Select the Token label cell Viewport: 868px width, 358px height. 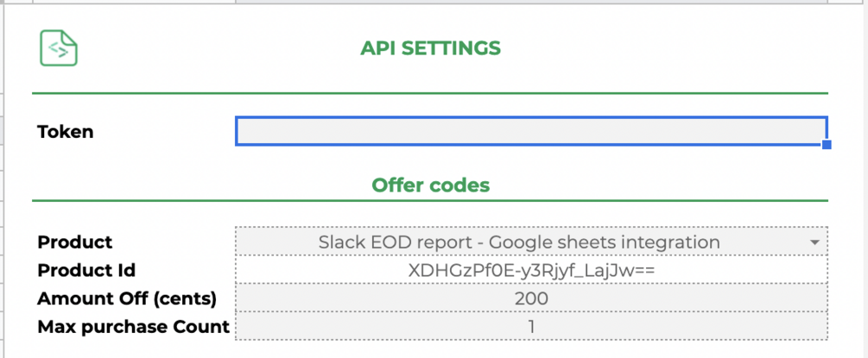point(66,132)
